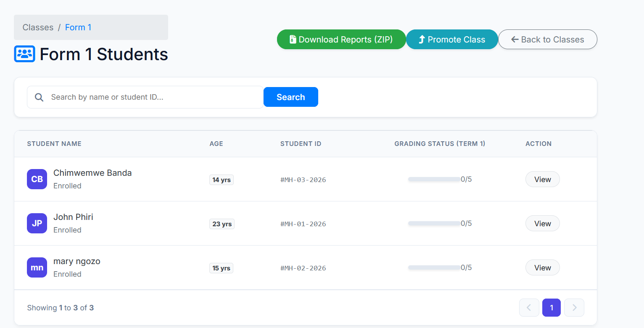Click the left arrow icon on Back to Classes
The width and height of the screenshot is (644, 328).
point(515,40)
